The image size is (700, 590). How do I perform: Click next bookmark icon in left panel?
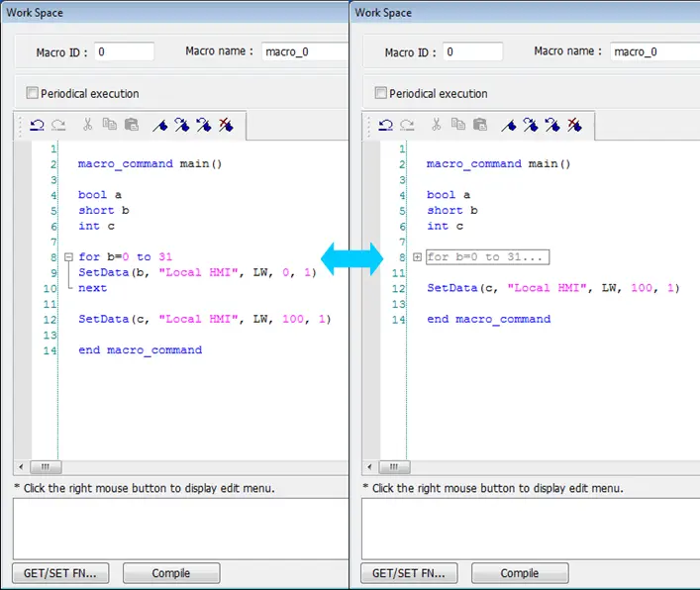coord(182,125)
